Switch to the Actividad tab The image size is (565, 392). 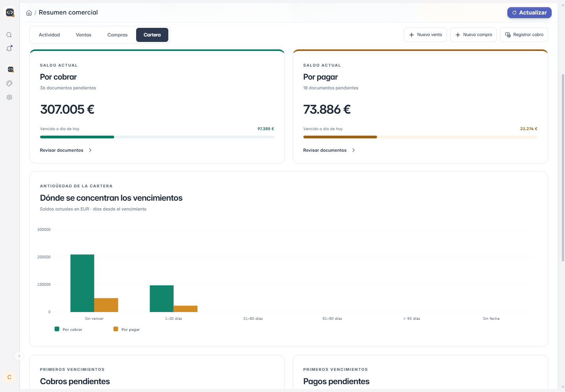[49, 35]
